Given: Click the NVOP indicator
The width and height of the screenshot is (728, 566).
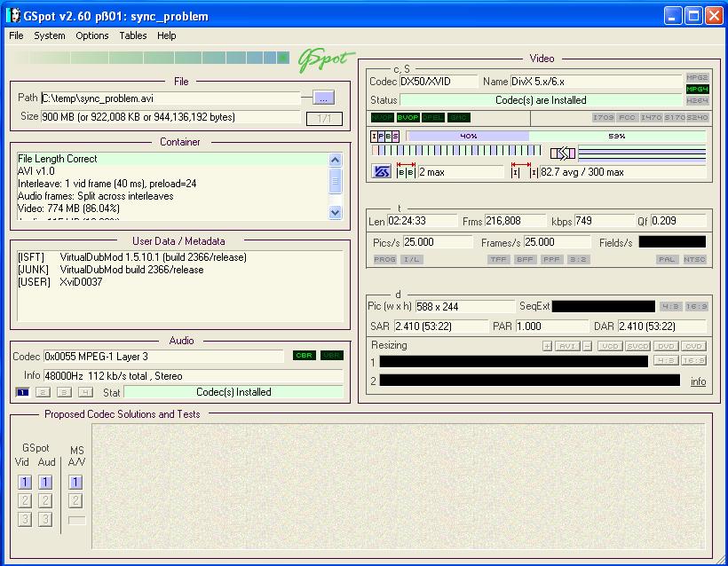Looking at the screenshot, I should tap(382, 117).
